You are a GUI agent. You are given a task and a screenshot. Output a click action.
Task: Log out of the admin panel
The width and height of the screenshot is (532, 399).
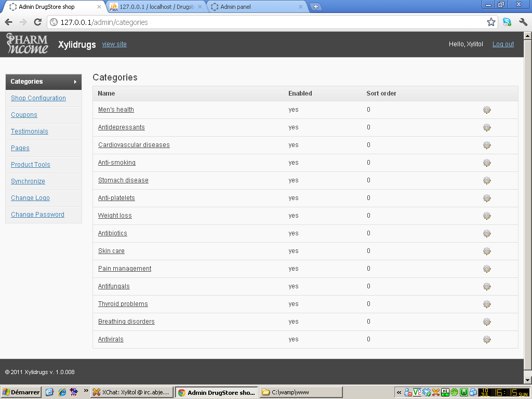click(x=503, y=44)
